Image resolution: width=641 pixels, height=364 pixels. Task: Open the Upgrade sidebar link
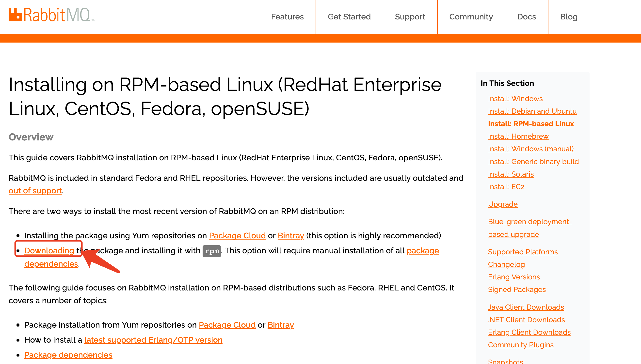point(503,204)
